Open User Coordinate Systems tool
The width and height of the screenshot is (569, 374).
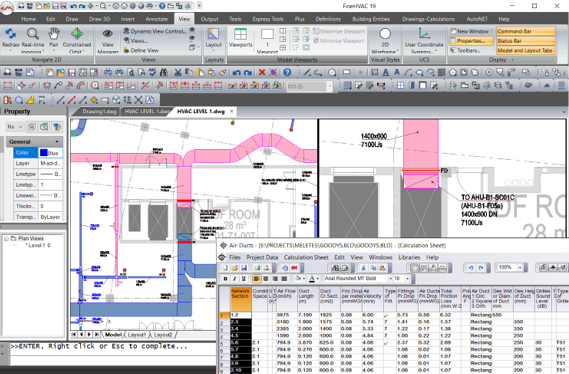click(x=424, y=34)
